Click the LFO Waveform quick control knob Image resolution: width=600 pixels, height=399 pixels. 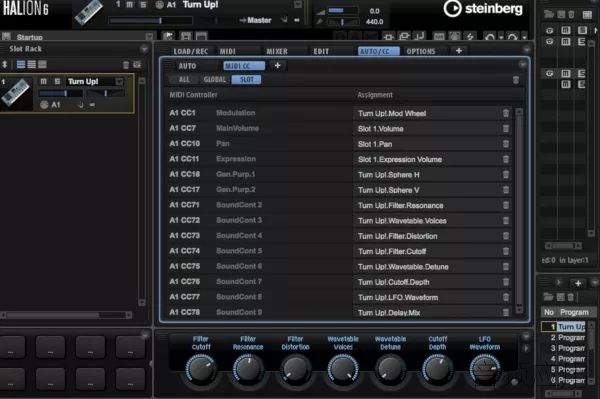point(484,370)
